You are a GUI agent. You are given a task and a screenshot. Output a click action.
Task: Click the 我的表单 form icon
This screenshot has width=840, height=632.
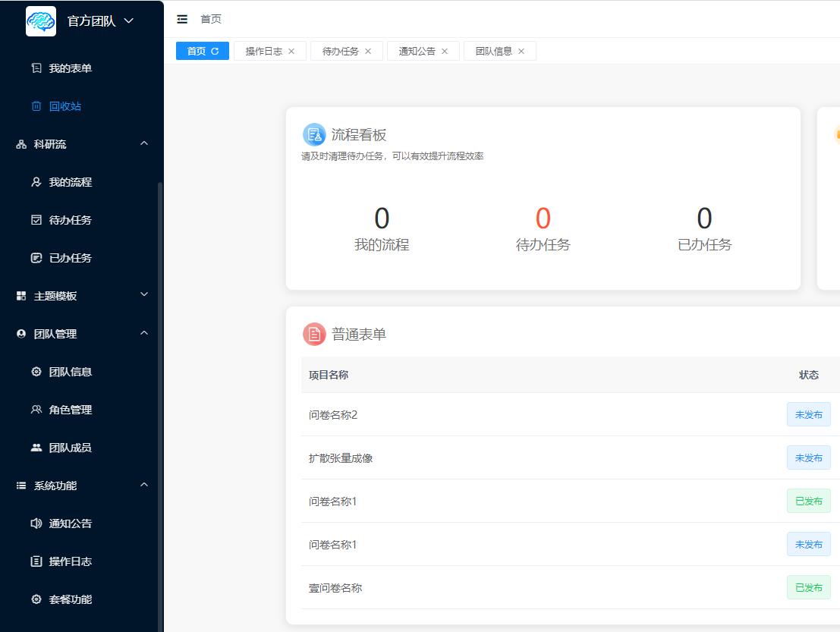(x=36, y=68)
